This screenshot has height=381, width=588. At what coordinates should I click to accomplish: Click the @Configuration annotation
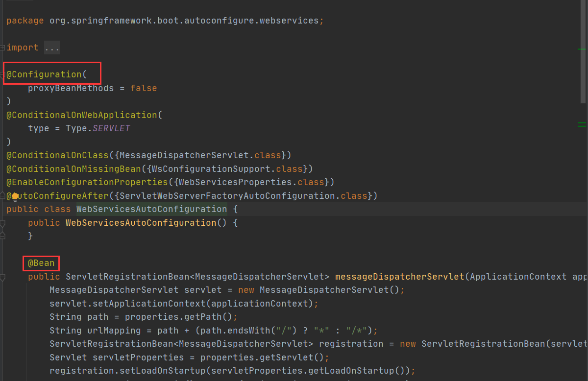[x=44, y=74]
